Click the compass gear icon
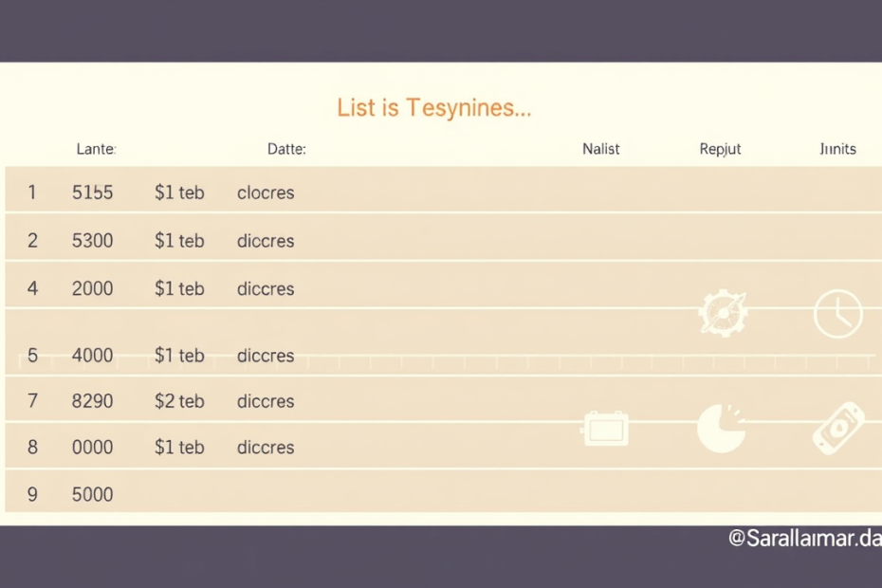This screenshot has height=588, width=882. click(x=723, y=314)
